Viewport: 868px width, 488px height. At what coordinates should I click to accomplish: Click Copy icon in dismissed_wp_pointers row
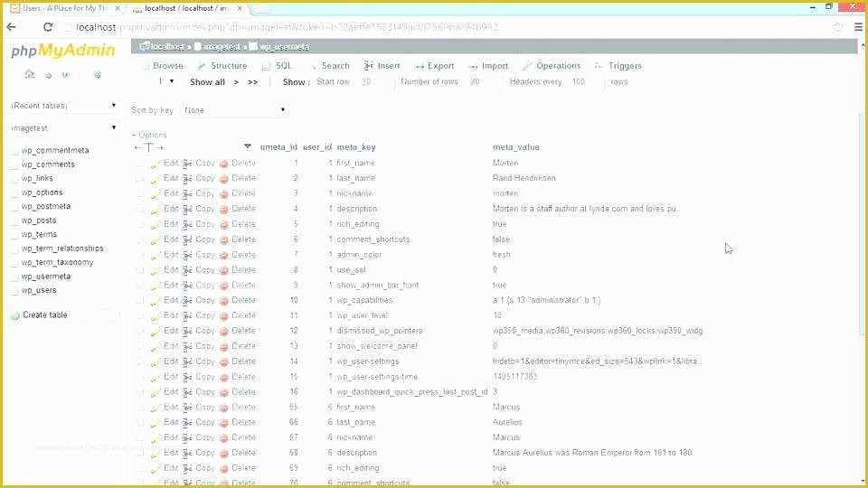click(x=188, y=332)
